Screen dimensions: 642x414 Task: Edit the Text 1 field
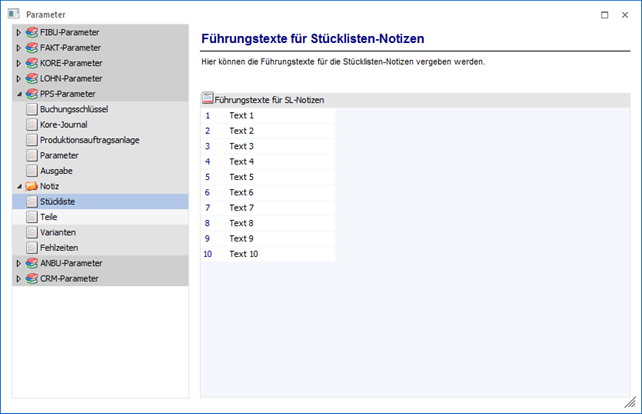point(280,115)
